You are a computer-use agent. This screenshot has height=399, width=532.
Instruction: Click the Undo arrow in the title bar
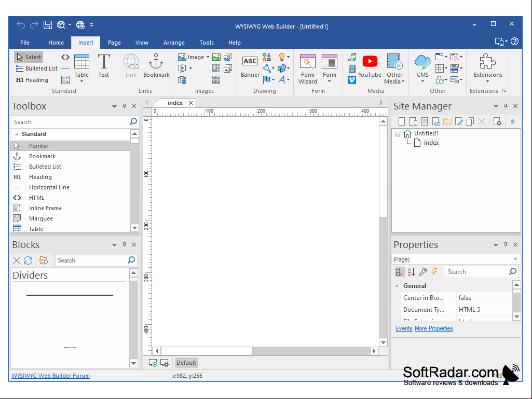click(x=21, y=25)
